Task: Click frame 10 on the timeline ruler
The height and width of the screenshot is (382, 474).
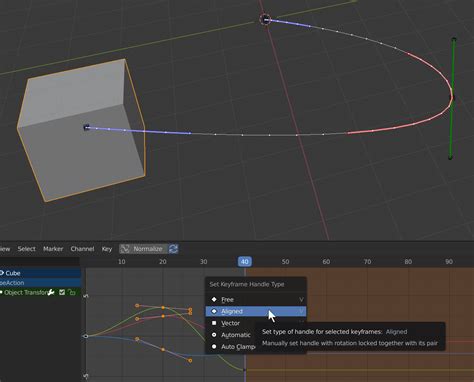Action: click(x=122, y=262)
